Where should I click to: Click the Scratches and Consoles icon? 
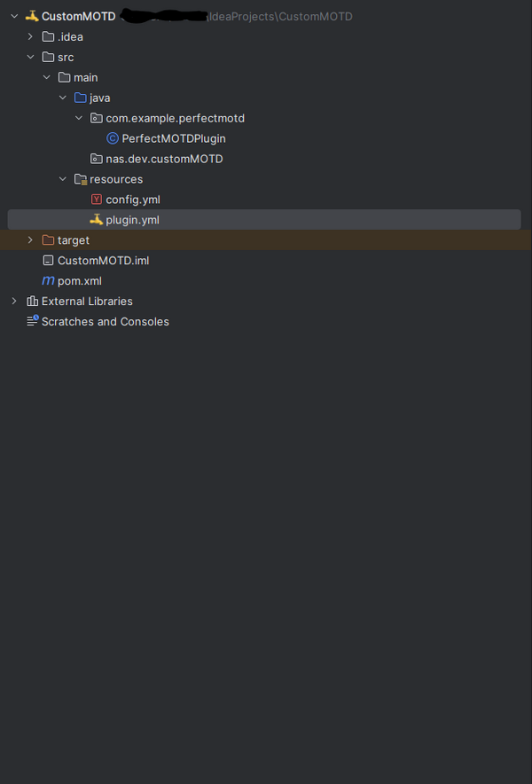(x=33, y=321)
